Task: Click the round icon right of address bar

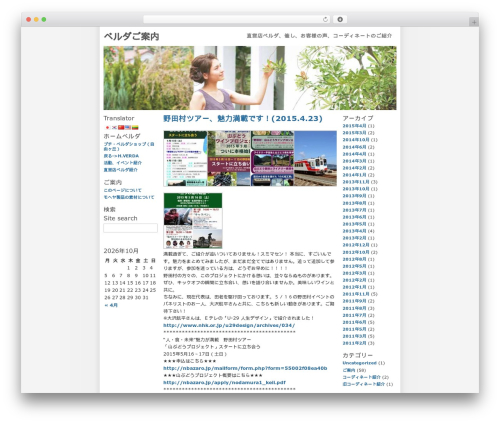Action: [340, 19]
